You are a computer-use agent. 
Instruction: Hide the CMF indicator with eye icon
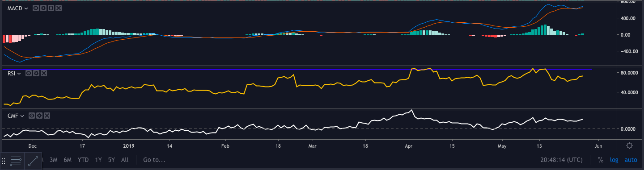(x=32, y=116)
